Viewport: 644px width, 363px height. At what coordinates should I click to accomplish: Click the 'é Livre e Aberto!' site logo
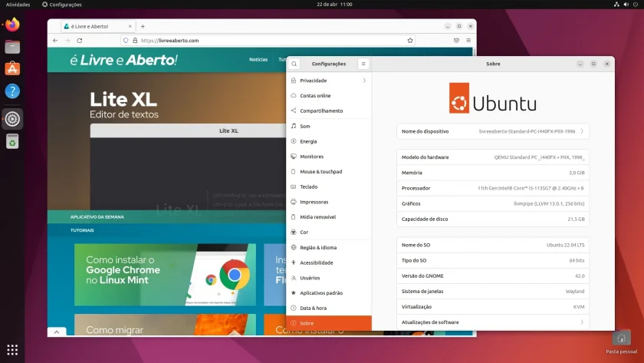[123, 60]
